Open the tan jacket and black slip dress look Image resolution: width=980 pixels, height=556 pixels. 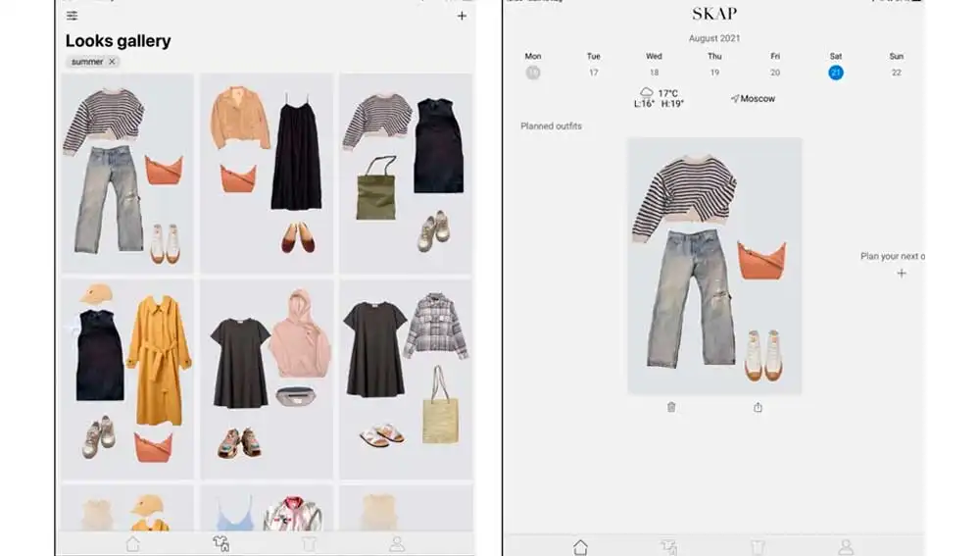[267, 173]
